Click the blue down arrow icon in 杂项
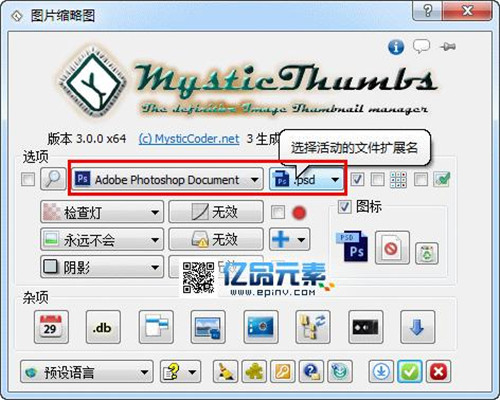The width and height of the screenshot is (500, 400). [x=418, y=327]
